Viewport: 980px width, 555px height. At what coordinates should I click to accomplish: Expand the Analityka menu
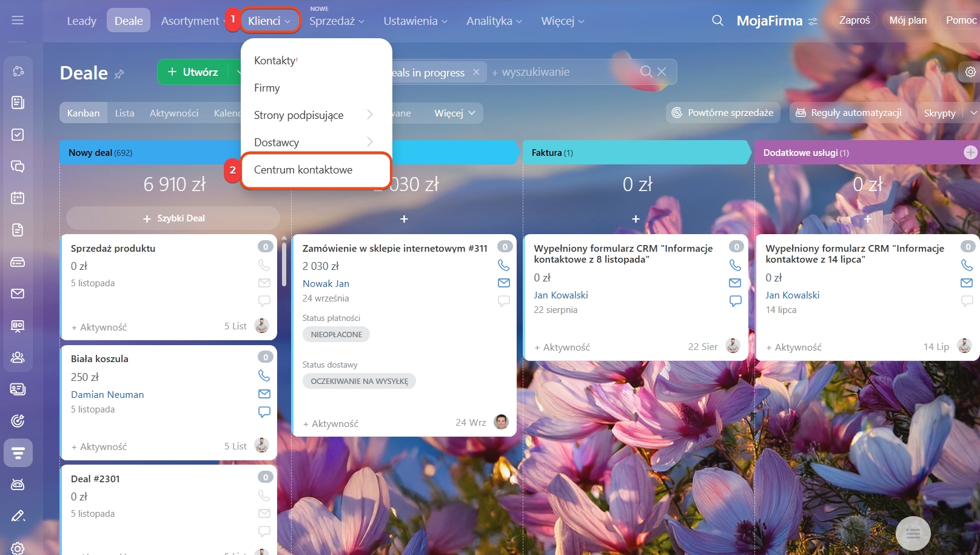tap(494, 21)
